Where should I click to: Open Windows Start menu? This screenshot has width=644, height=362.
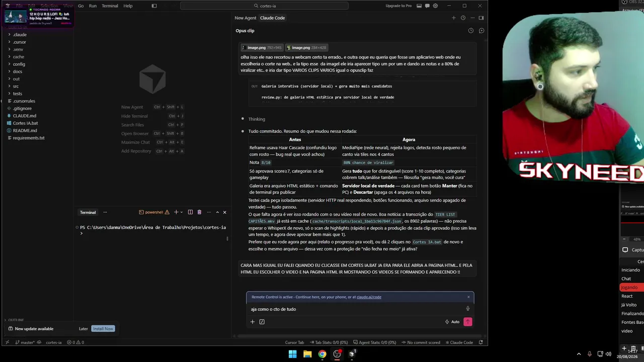(292, 354)
